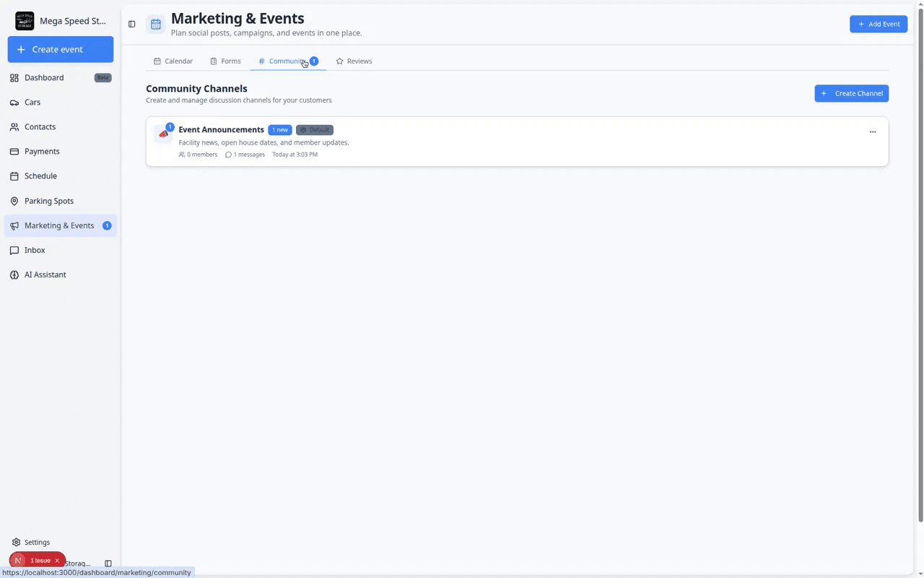Click the Payments card icon
This screenshot has width=924, height=578.
[x=14, y=151]
